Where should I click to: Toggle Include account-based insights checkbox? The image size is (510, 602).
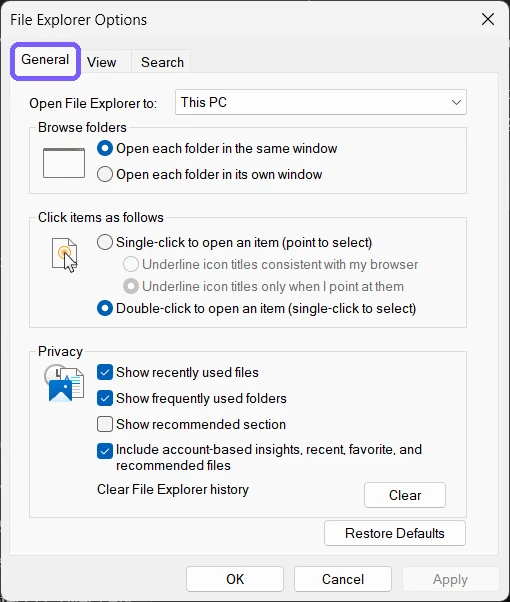tap(105, 451)
